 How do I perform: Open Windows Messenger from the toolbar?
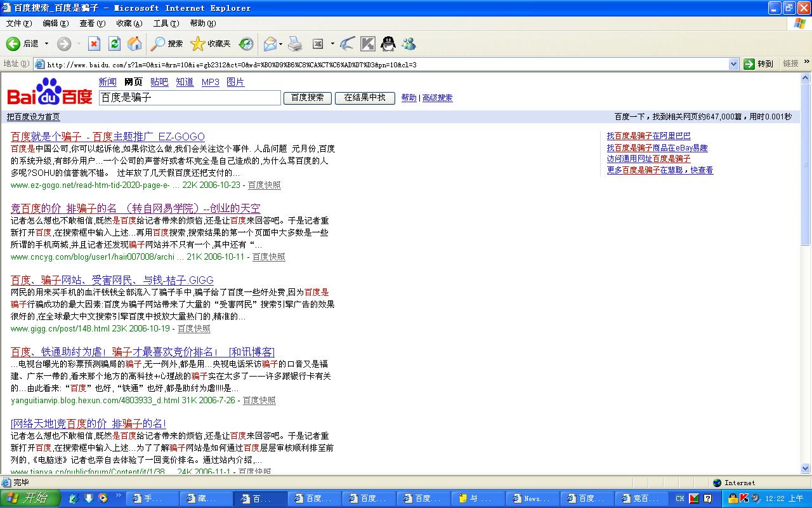coord(409,44)
